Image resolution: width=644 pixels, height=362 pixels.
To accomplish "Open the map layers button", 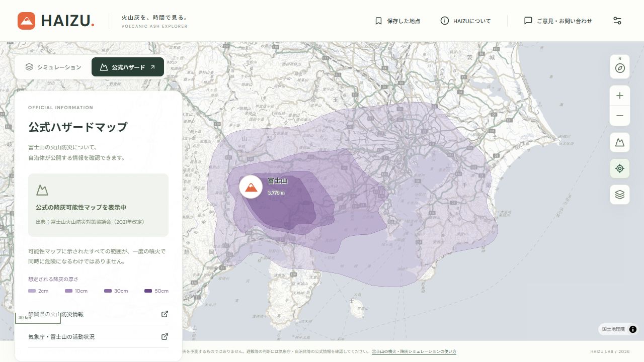I will (x=620, y=195).
